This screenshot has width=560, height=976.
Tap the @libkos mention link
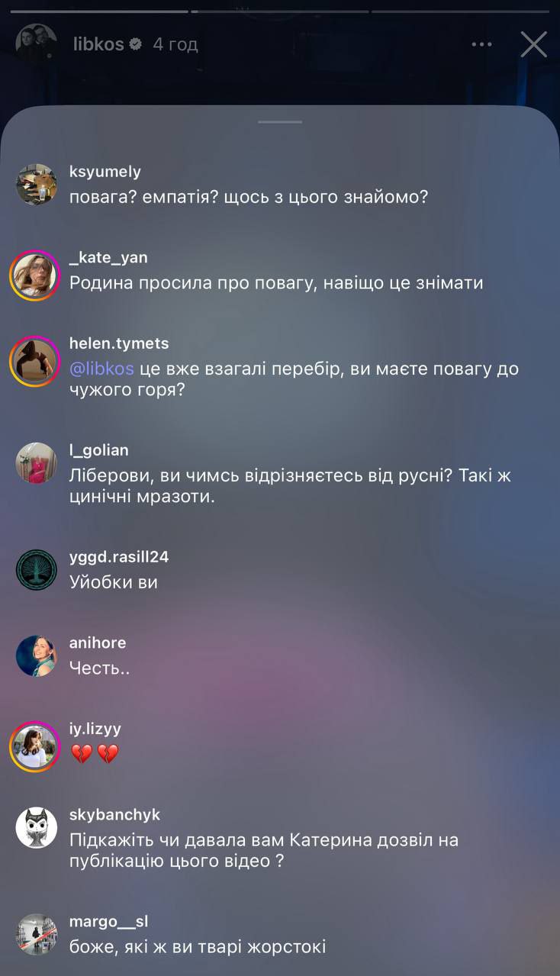(101, 369)
